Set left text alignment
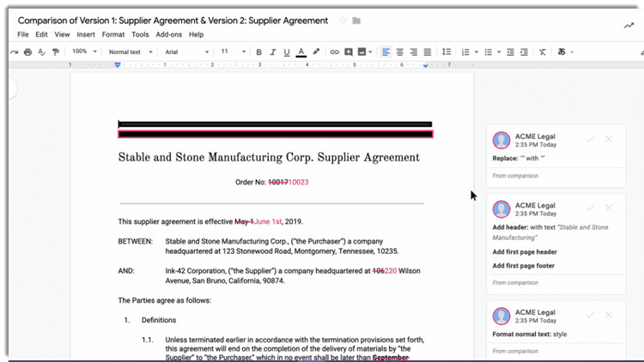 pyautogui.click(x=386, y=52)
